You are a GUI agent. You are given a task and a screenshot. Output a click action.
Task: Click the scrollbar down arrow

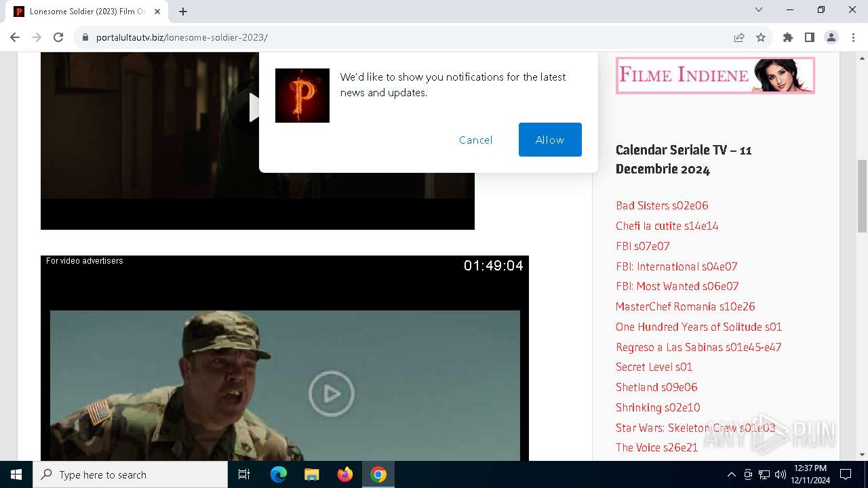862,455
